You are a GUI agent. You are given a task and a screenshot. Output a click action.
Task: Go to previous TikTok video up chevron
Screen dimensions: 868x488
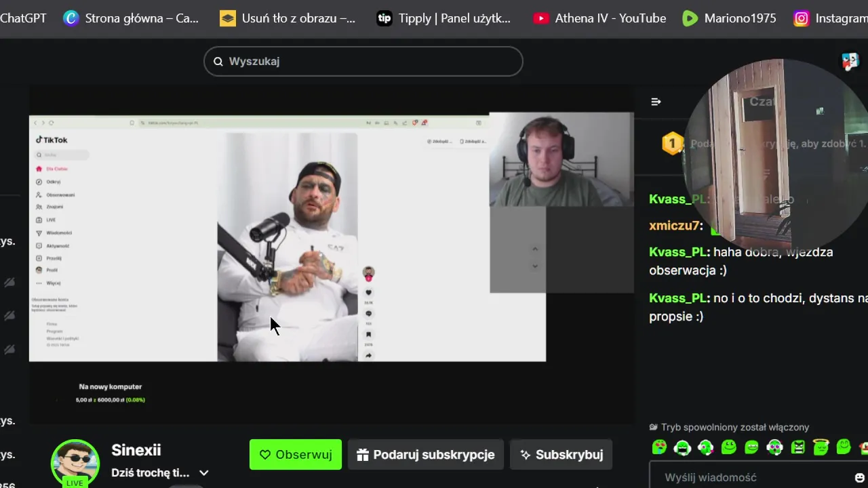pos(534,249)
